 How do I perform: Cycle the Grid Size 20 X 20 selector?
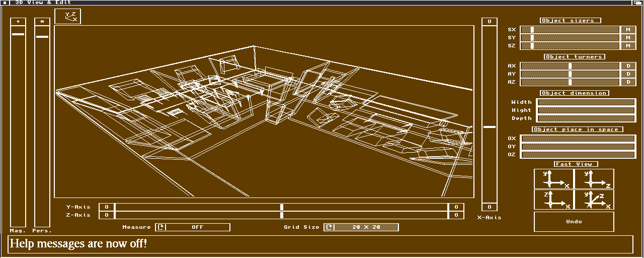point(361,227)
